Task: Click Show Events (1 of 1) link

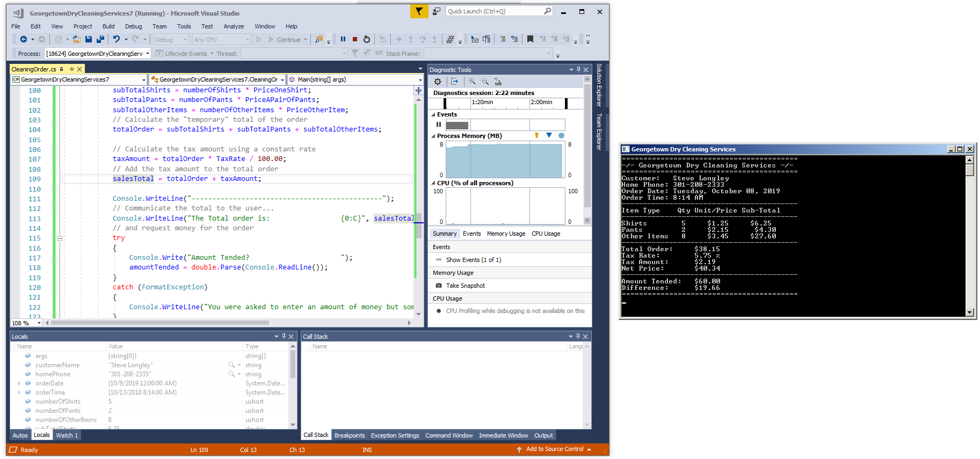Action: (x=473, y=260)
